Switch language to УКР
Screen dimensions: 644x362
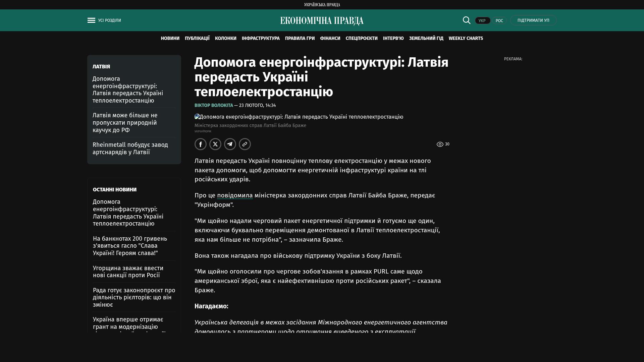[482, 20]
